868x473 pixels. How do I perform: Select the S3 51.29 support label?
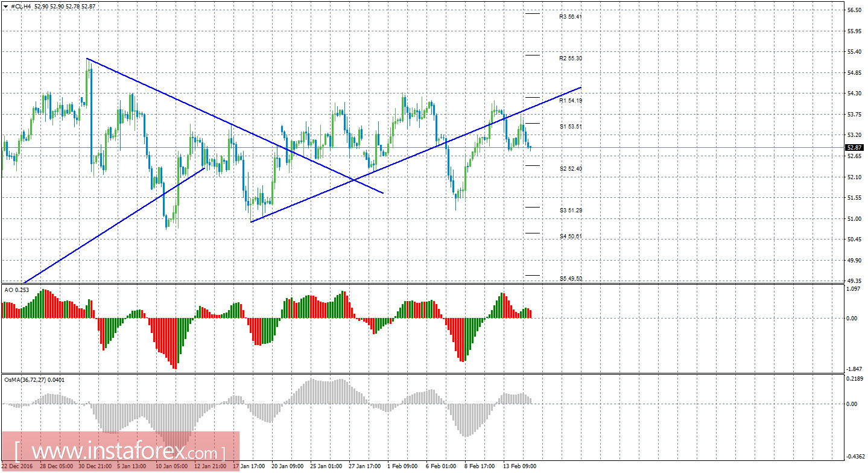click(571, 211)
